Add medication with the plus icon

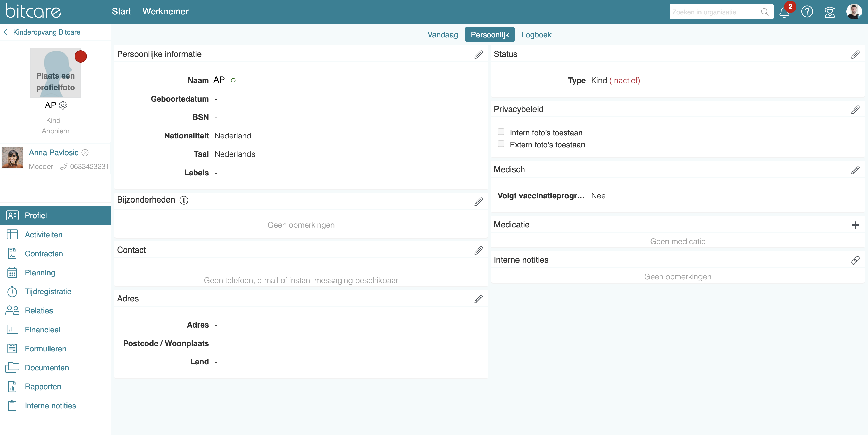pos(855,225)
